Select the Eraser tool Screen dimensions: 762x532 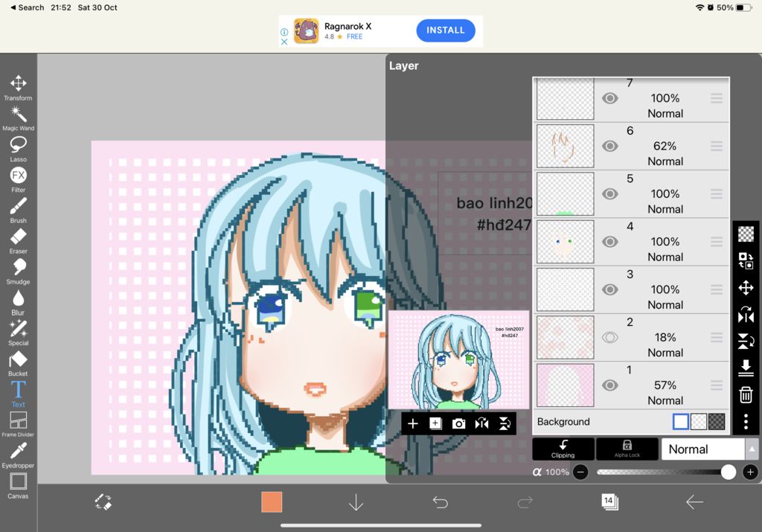18,242
